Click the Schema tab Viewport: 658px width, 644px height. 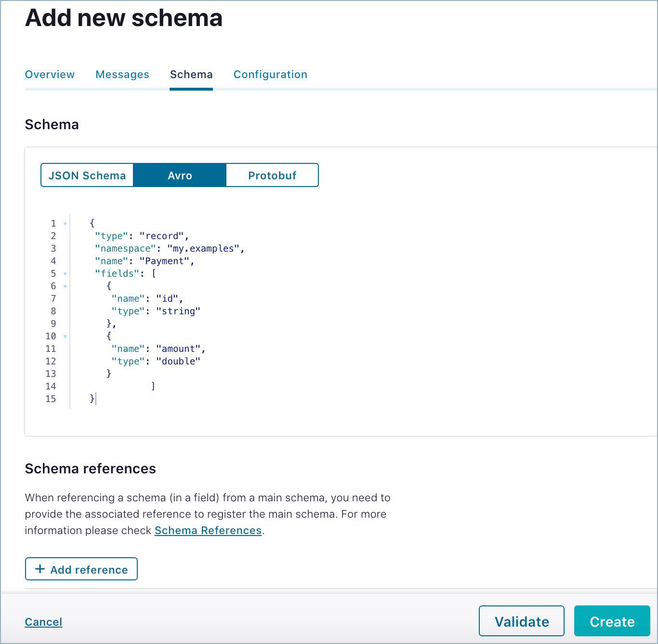coord(191,75)
